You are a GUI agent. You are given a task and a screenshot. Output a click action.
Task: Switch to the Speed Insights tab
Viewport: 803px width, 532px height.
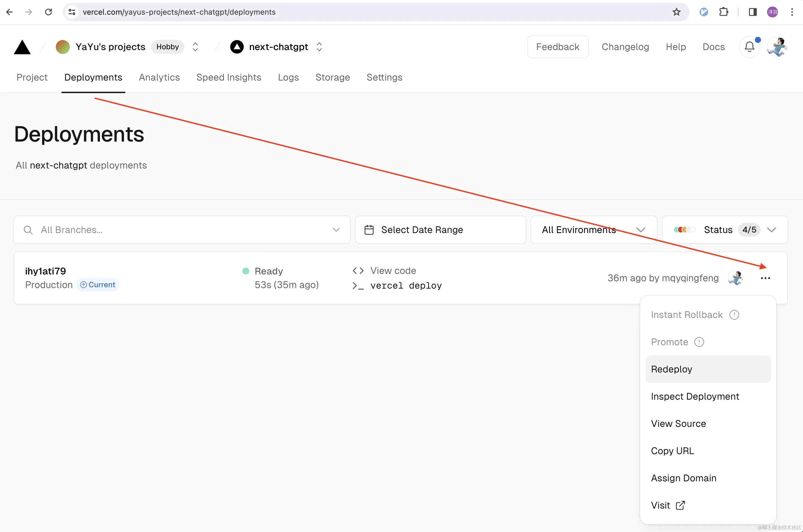point(229,77)
